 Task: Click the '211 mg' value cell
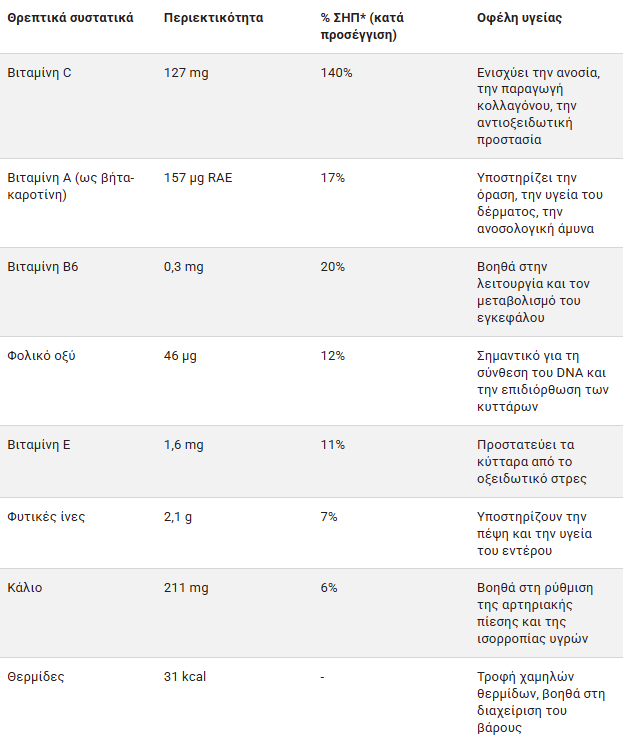[x=185, y=588]
